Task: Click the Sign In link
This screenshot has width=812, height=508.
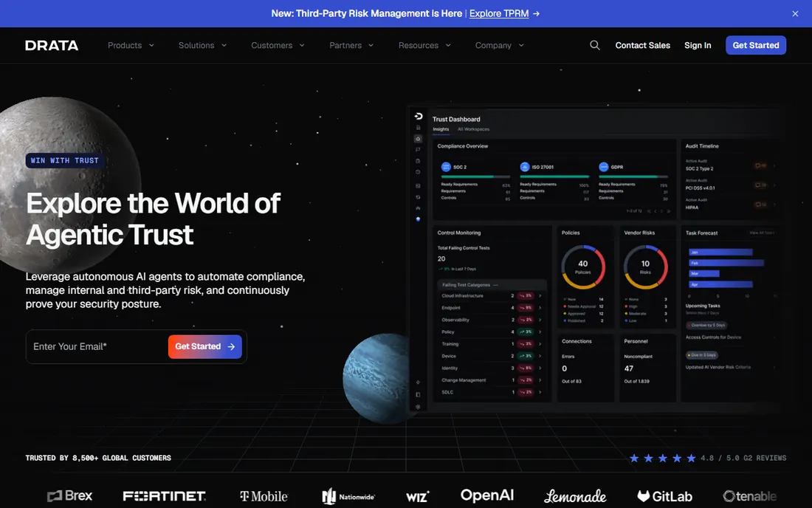Action: [698, 46]
